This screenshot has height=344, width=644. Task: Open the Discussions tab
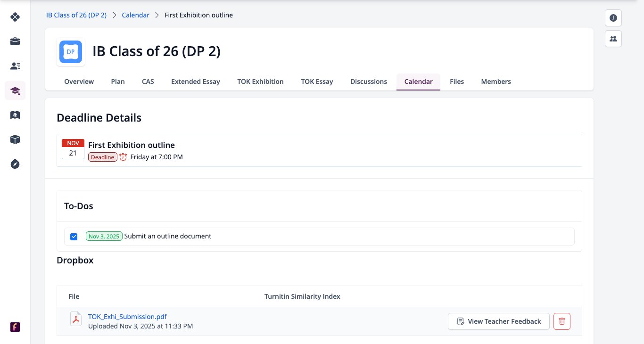[369, 82]
